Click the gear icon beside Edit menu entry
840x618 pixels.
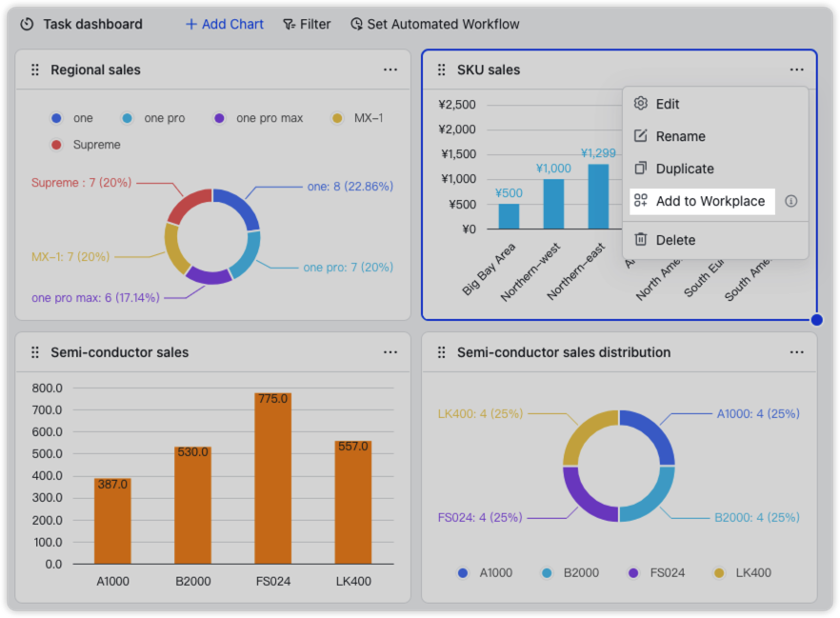643,103
